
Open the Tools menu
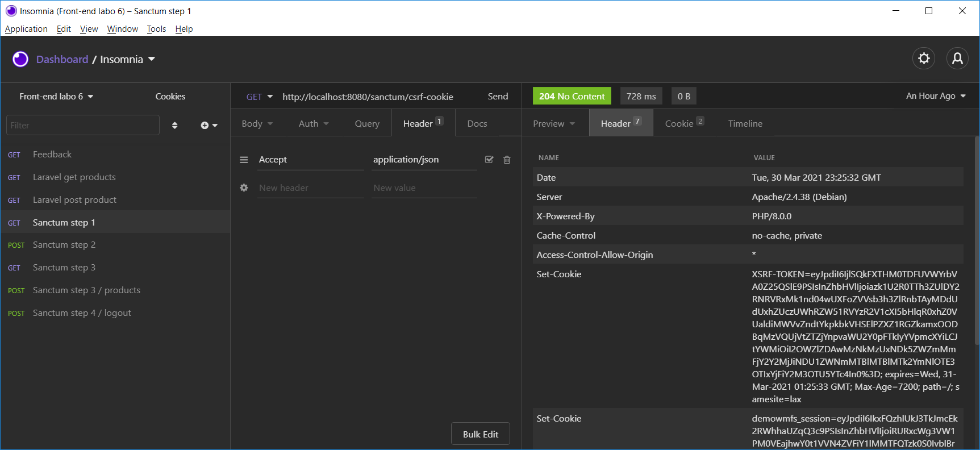pyautogui.click(x=156, y=29)
